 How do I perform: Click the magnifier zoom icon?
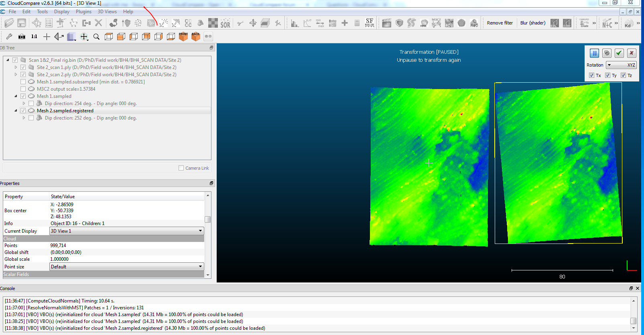click(x=96, y=37)
